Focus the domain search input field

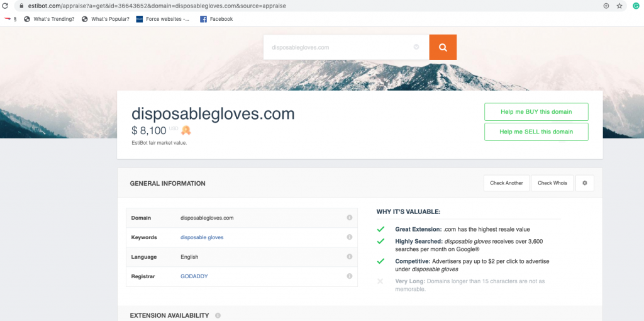[340, 47]
